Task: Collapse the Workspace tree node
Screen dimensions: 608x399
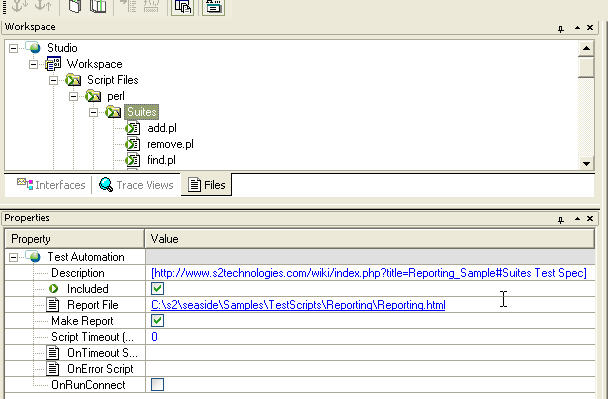Action: [34, 64]
